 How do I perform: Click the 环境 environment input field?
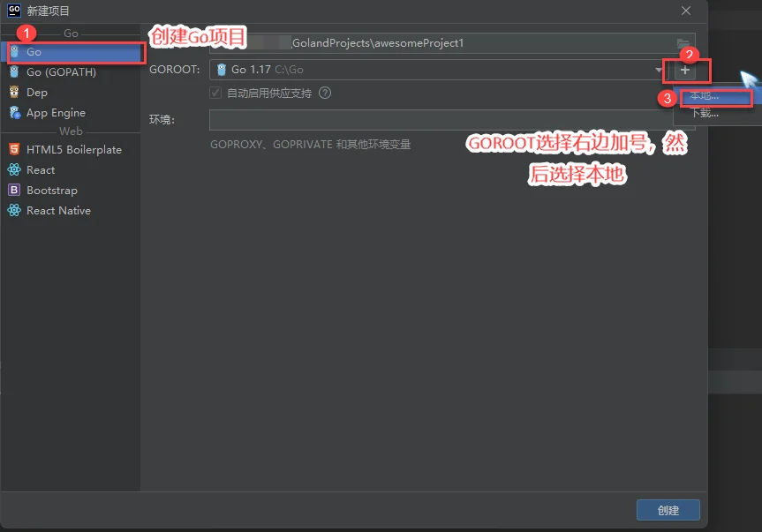point(452,120)
